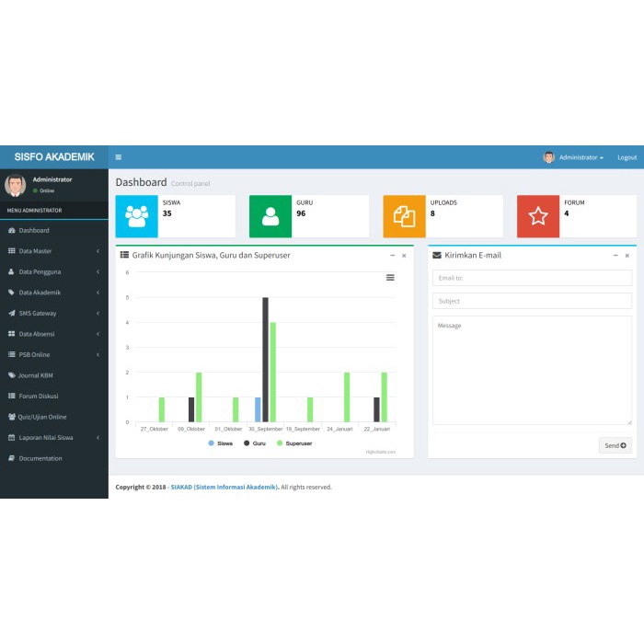The image size is (644, 644).
Task: Click the blue Siswa users icon tile
Action: click(137, 216)
